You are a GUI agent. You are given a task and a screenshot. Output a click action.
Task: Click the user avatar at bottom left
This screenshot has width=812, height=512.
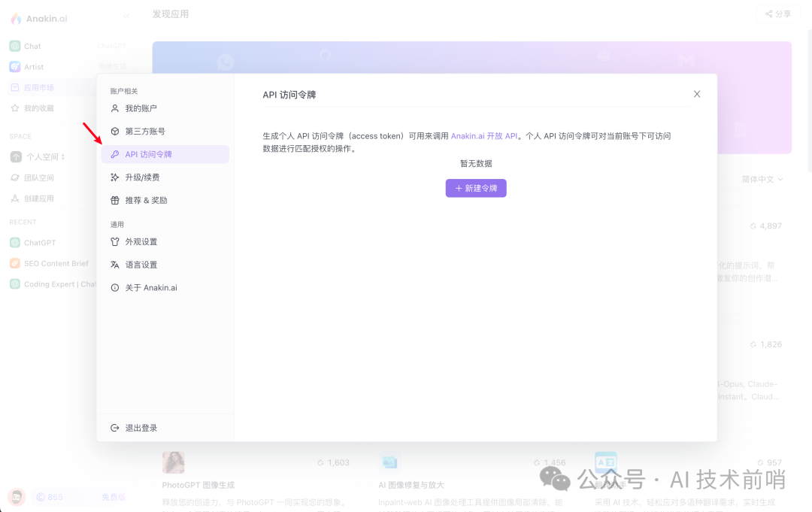[17, 498]
